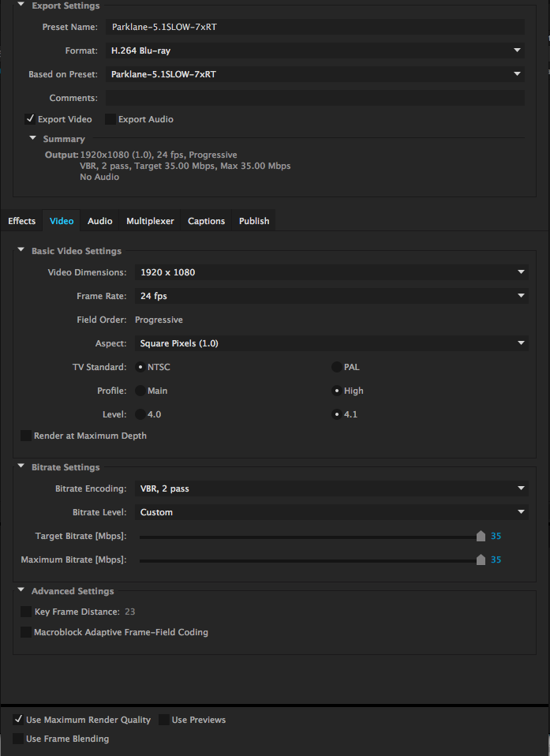
Task: Open the Format dropdown showing H.264 Blu-ray
Action: (315, 51)
